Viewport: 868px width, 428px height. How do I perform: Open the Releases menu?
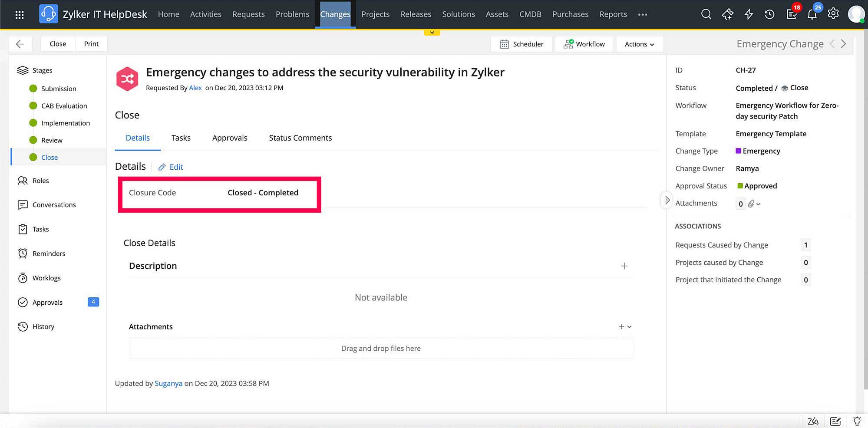(x=416, y=14)
